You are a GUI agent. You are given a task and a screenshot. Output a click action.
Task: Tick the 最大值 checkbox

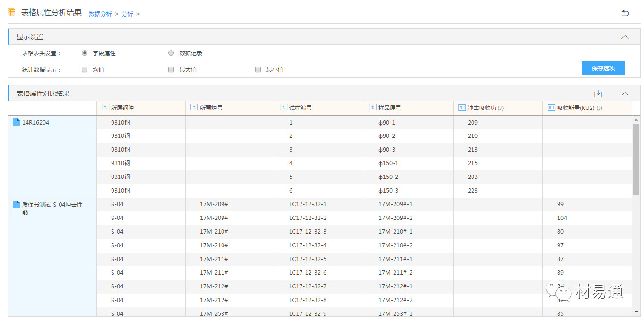pyautogui.click(x=171, y=69)
